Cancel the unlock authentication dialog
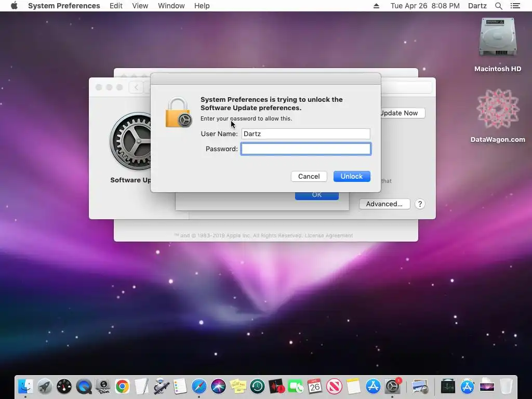The height and width of the screenshot is (399, 532). click(309, 177)
